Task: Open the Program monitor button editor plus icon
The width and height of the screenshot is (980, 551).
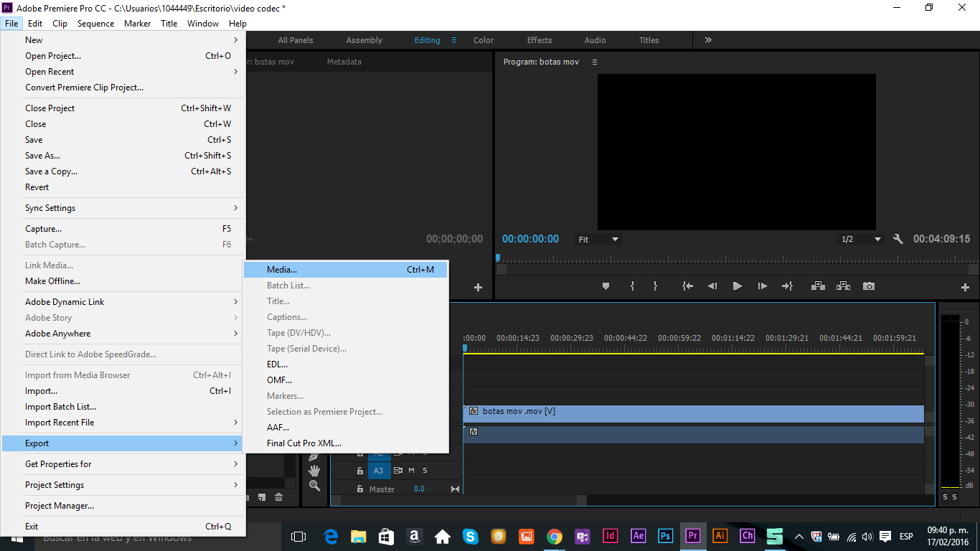Action: (965, 287)
